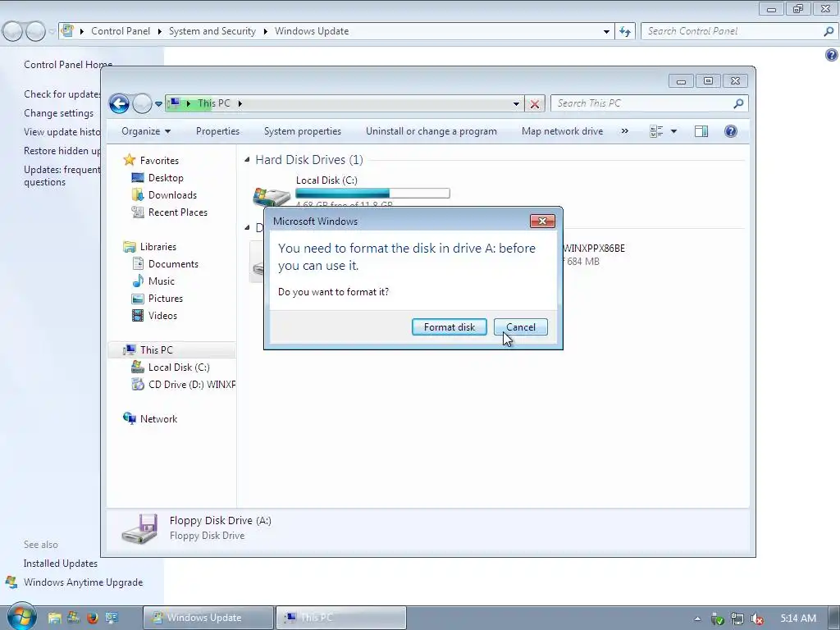Click Properties in the toolbar

(x=217, y=131)
